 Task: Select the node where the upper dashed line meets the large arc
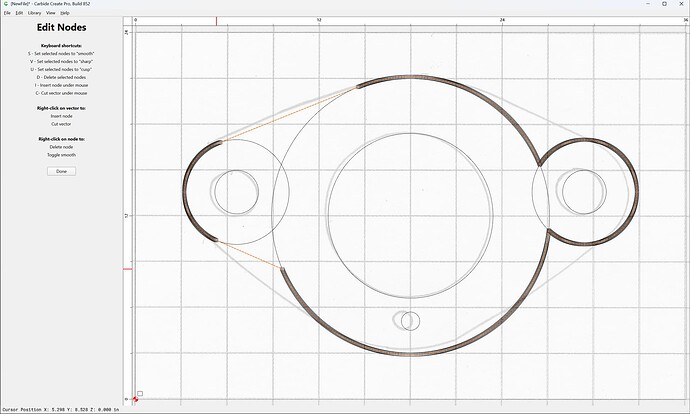click(x=358, y=87)
